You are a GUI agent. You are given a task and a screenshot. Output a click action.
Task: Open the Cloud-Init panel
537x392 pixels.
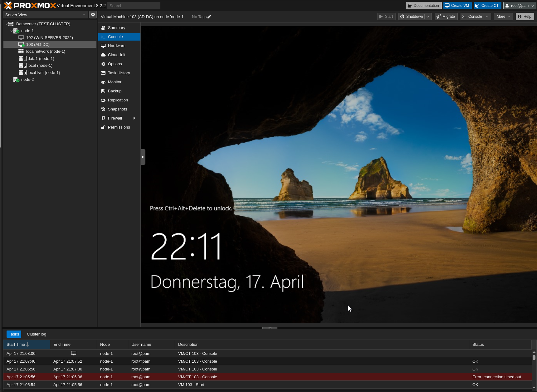tap(117, 55)
